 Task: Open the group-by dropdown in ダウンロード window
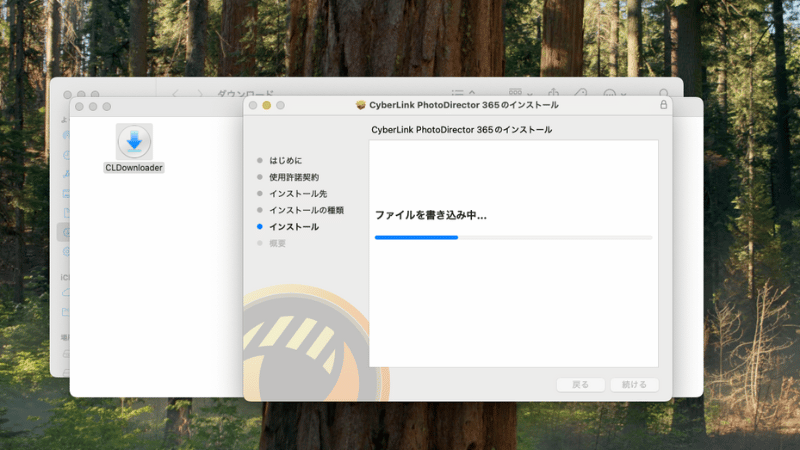(520, 93)
